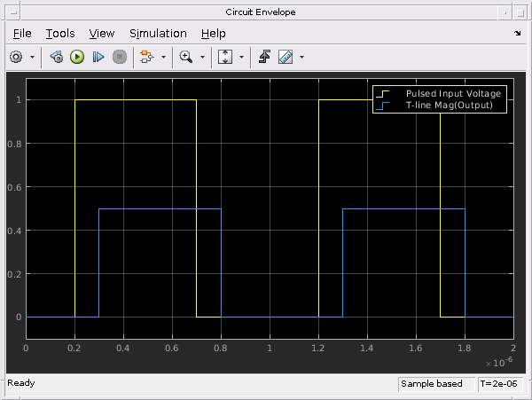Open the View menu
The image size is (532, 400).
click(102, 34)
